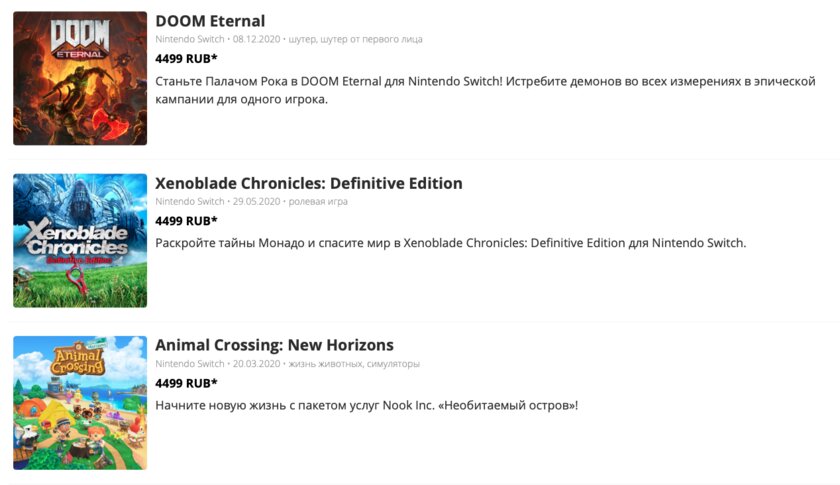
Task: Open the DOOM Eternal cover thumbnail
Action: pos(80,78)
